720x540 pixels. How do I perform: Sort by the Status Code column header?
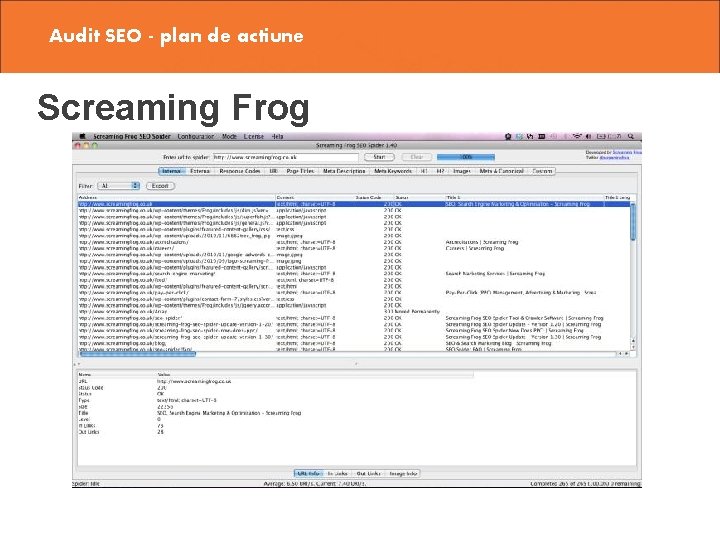click(x=374, y=197)
